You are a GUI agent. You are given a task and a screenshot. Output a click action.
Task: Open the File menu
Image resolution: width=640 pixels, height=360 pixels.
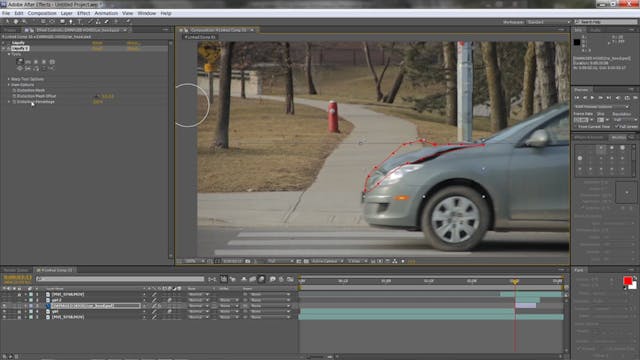pyautogui.click(x=6, y=13)
